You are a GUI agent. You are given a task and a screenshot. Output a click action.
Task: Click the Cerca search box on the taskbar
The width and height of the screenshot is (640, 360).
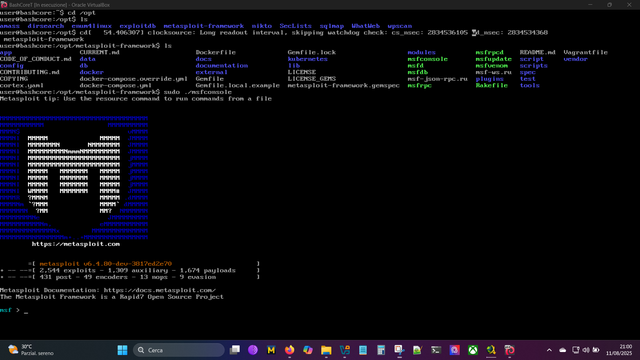179,350
